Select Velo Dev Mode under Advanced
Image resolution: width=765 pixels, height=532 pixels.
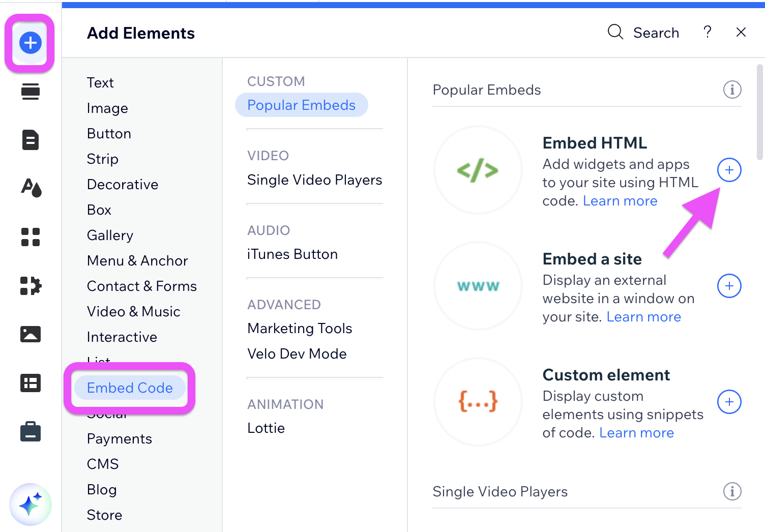297,353
